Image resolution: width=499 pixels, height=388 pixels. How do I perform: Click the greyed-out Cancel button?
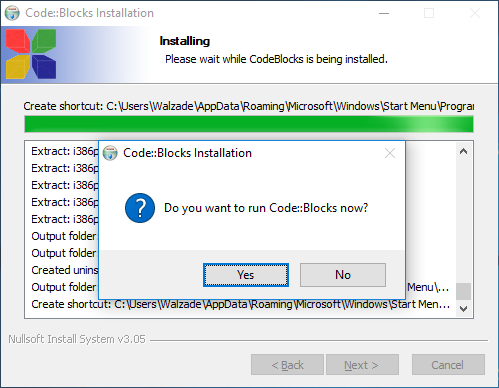448,365
